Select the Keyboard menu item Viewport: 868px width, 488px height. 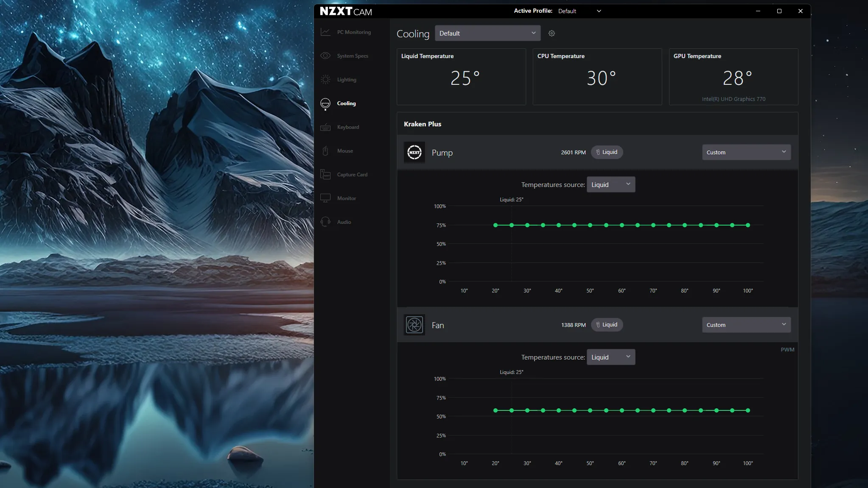click(348, 127)
